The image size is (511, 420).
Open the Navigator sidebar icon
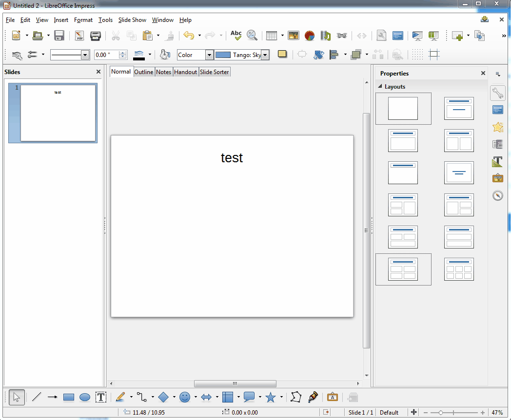click(497, 195)
